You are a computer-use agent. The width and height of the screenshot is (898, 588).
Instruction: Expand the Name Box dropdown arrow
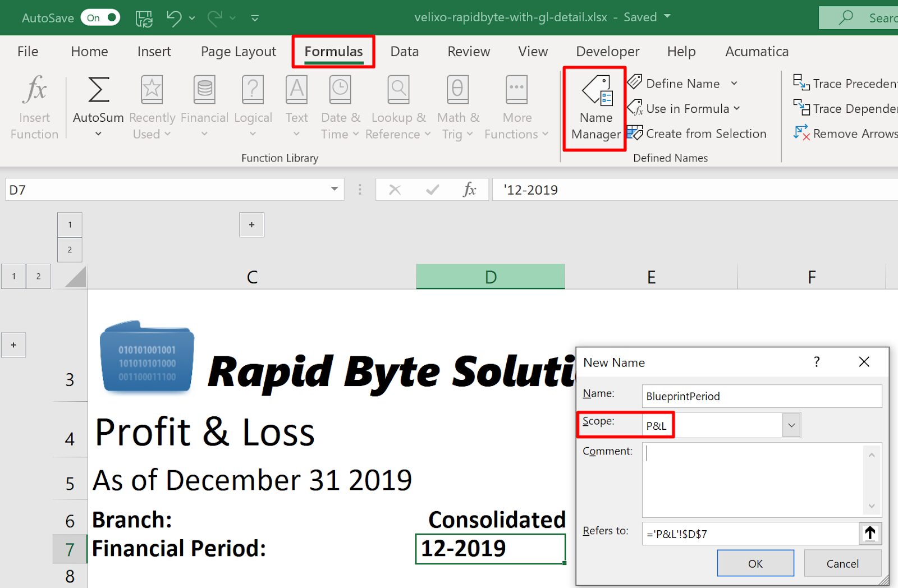[x=335, y=189]
